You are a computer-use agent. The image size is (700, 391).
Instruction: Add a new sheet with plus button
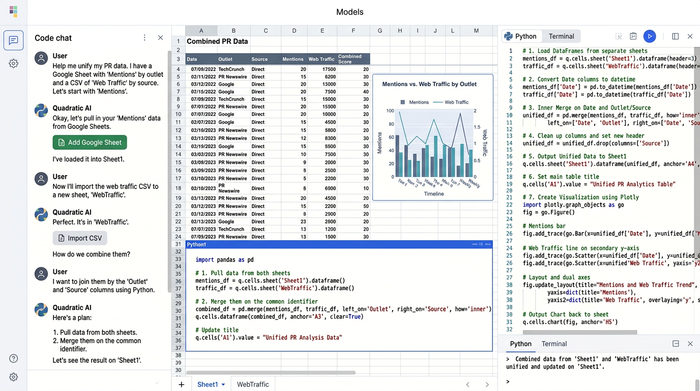[181, 384]
